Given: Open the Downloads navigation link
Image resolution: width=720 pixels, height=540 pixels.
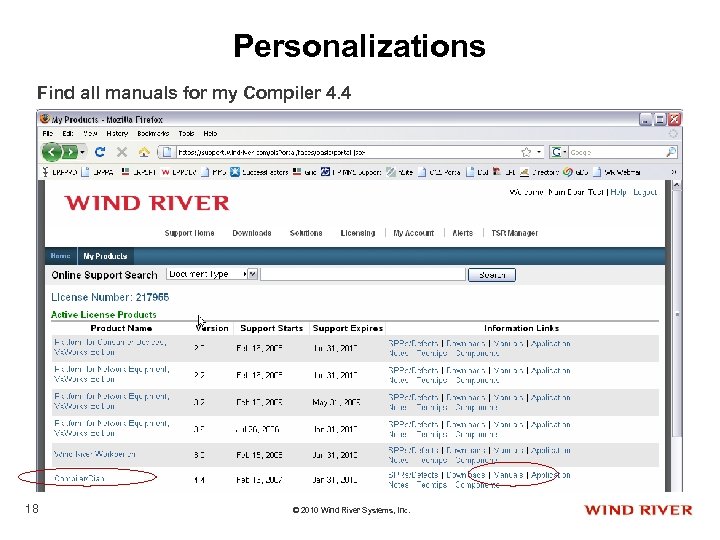Looking at the screenshot, I should (x=252, y=233).
